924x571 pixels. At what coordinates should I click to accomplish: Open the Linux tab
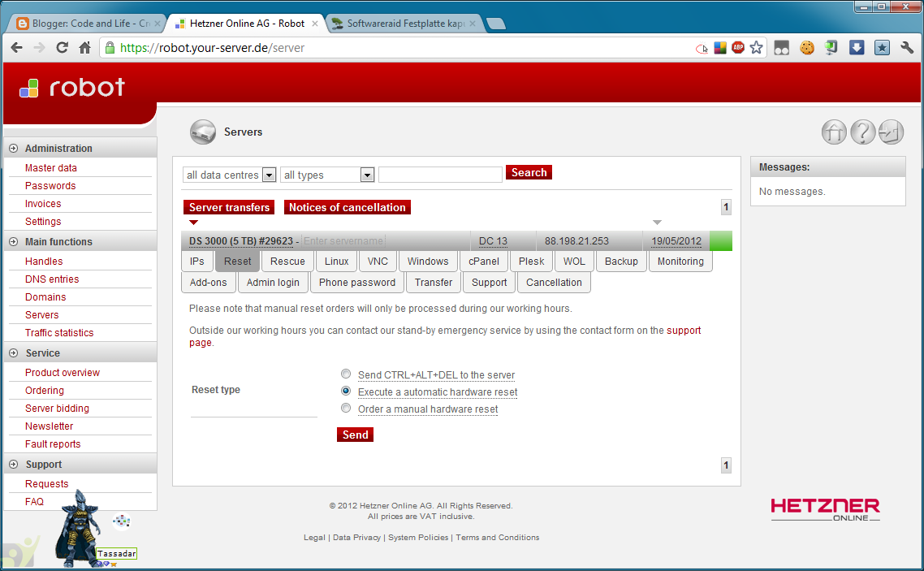point(336,261)
